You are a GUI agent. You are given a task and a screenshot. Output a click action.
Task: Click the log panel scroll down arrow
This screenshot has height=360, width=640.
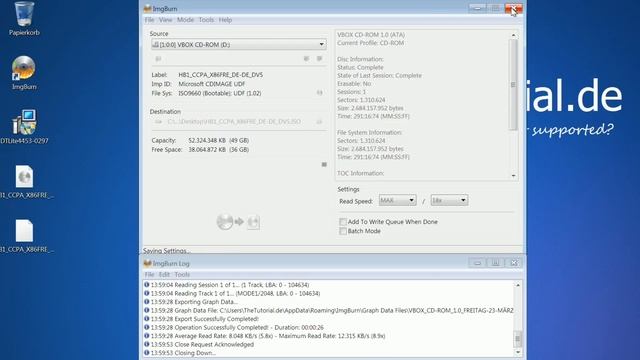(x=518, y=352)
